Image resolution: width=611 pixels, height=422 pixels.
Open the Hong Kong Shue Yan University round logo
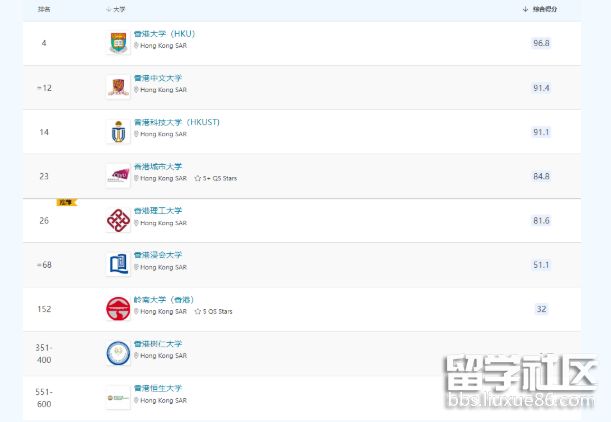coord(118,353)
